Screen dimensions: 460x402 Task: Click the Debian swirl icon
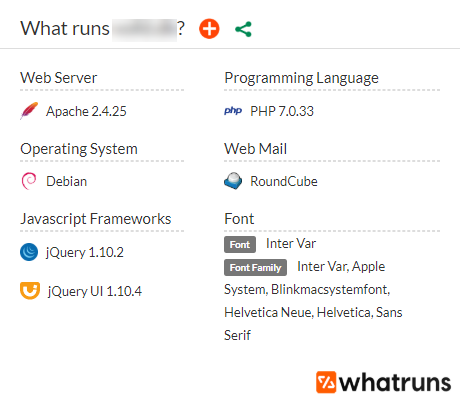point(29,181)
